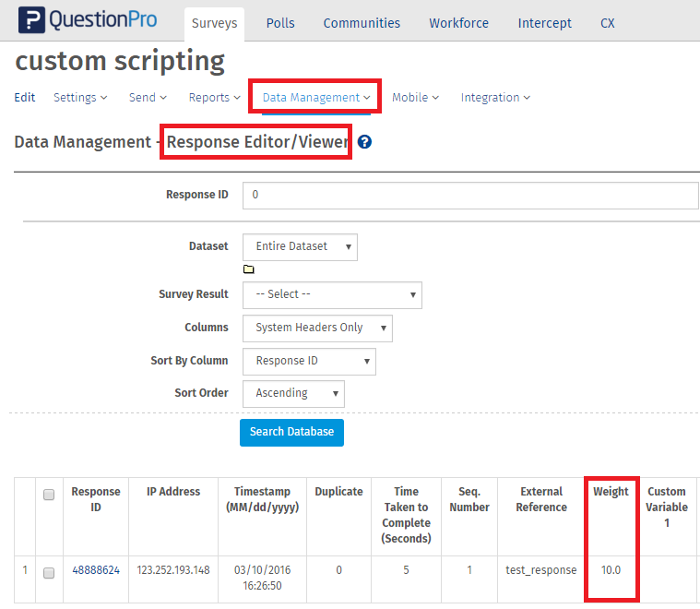This screenshot has height=609, width=700.
Task: Click the small yellow folder icon
Action: pyautogui.click(x=248, y=269)
